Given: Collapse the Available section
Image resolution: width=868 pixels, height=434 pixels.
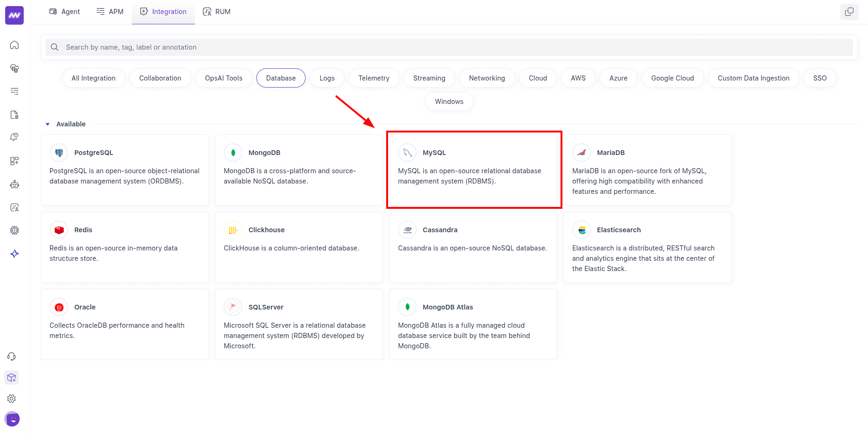Looking at the screenshot, I should (47, 124).
